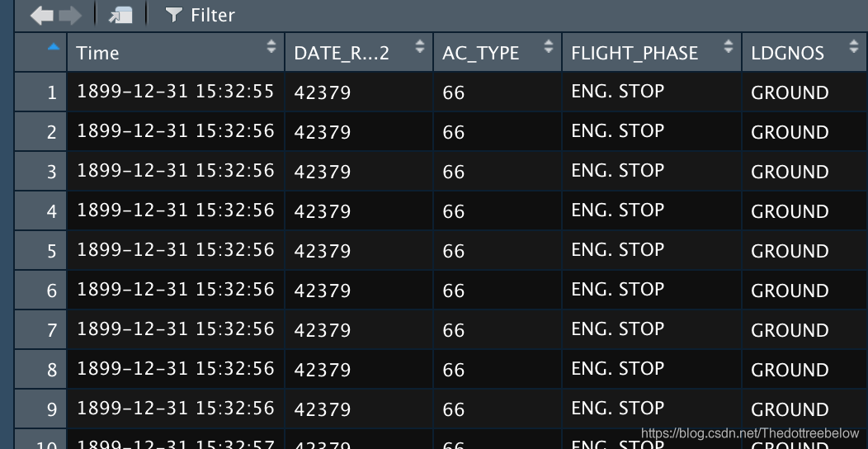Select the Time cell in row 9
Image resolution: width=868 pixels, height=449 pixels.
click(x=176, y=409)
